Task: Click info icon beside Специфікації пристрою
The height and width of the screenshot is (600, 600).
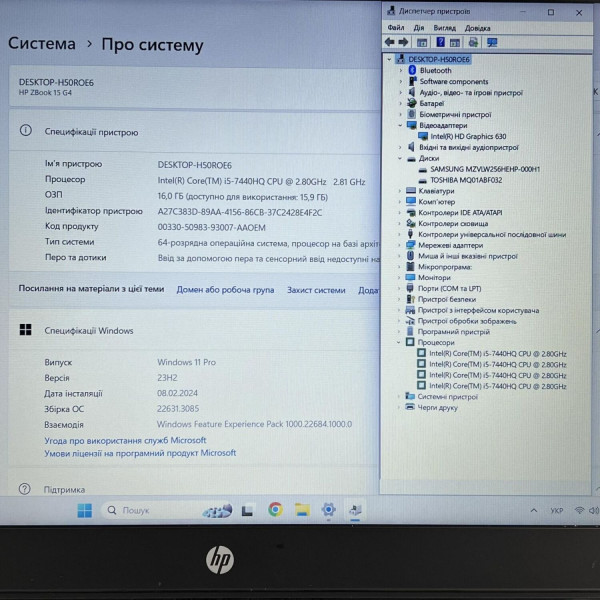Action: click(26, 131)
